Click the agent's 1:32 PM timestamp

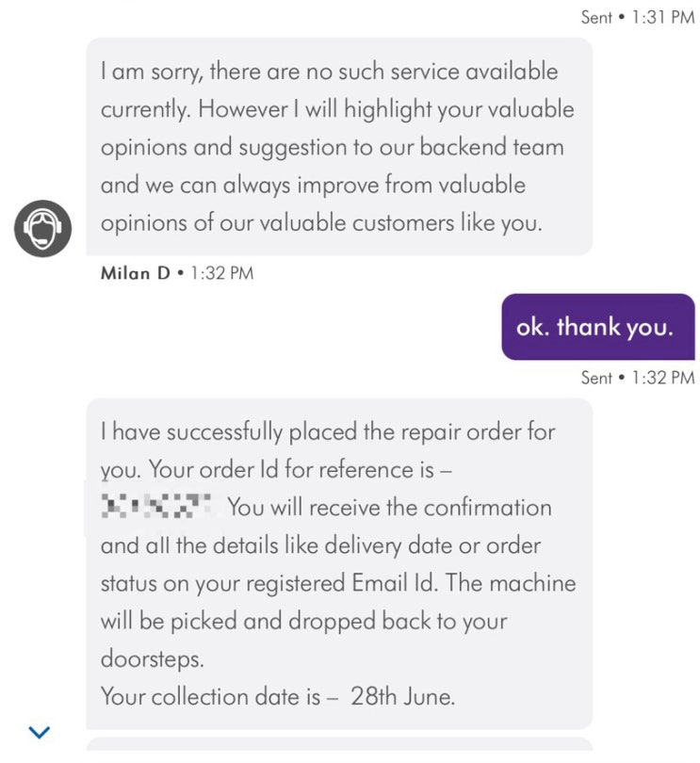(x=221, y=273)
